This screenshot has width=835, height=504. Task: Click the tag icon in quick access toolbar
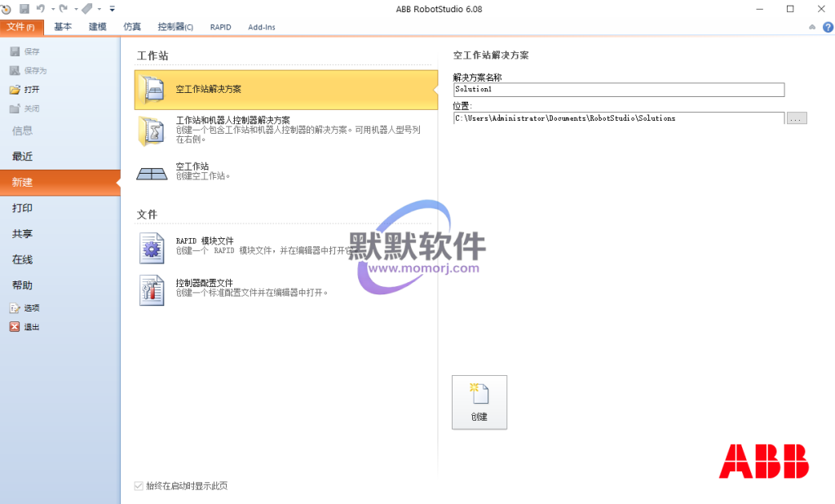click(86, 8)
